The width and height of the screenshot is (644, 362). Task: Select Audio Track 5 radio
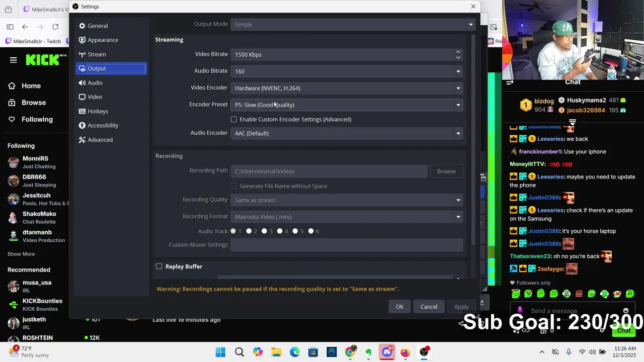[x=295, y=231]
